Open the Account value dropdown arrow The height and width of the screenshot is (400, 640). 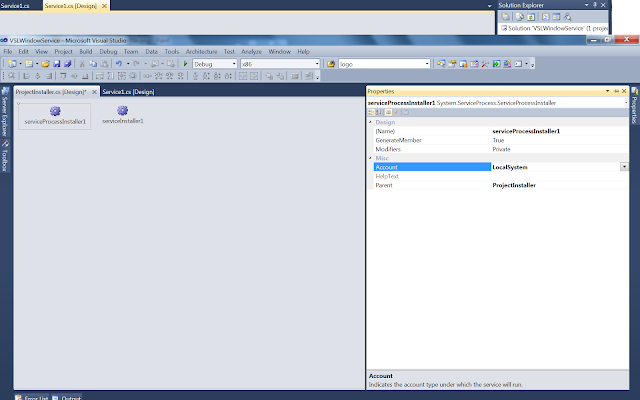(624, 167)
